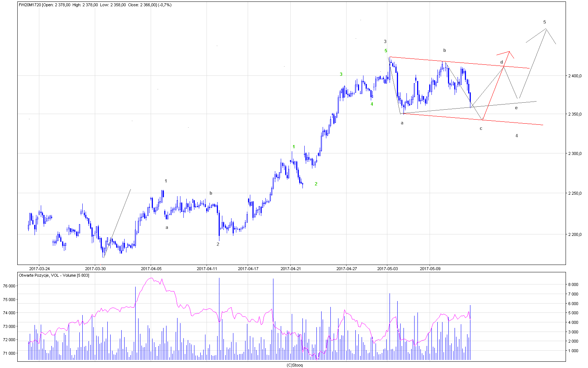Click the 2017-04-05 date label
The image size is (588, 368).
151,269
